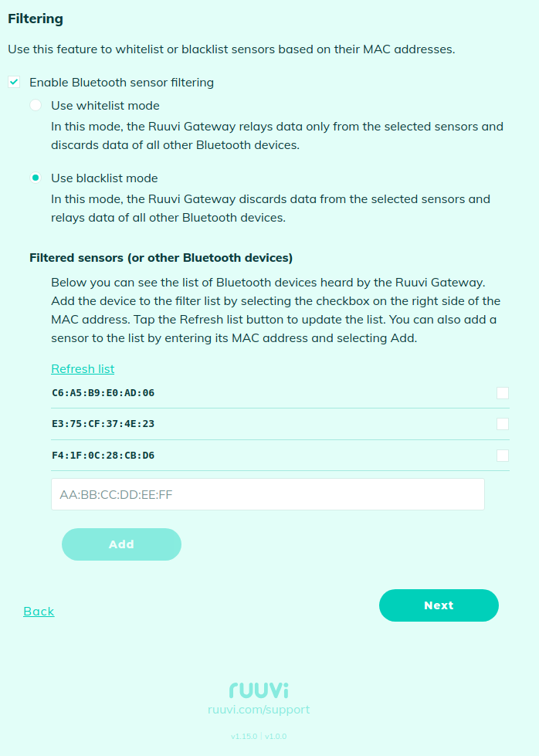Click the v1.0.0 version text

point(276,737)
